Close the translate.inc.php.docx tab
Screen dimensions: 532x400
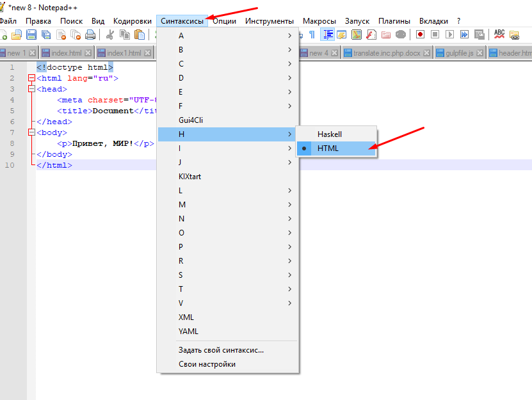[427, 53]
